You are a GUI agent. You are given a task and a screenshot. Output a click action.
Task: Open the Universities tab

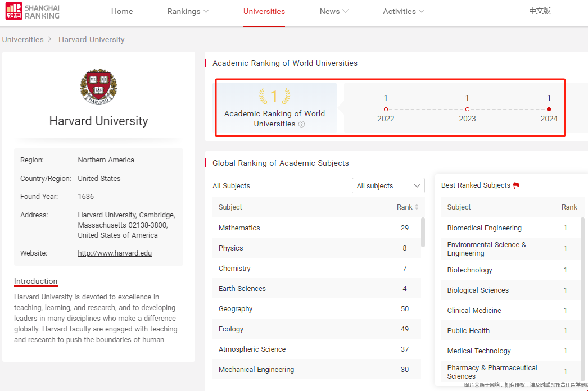(264, 11)
